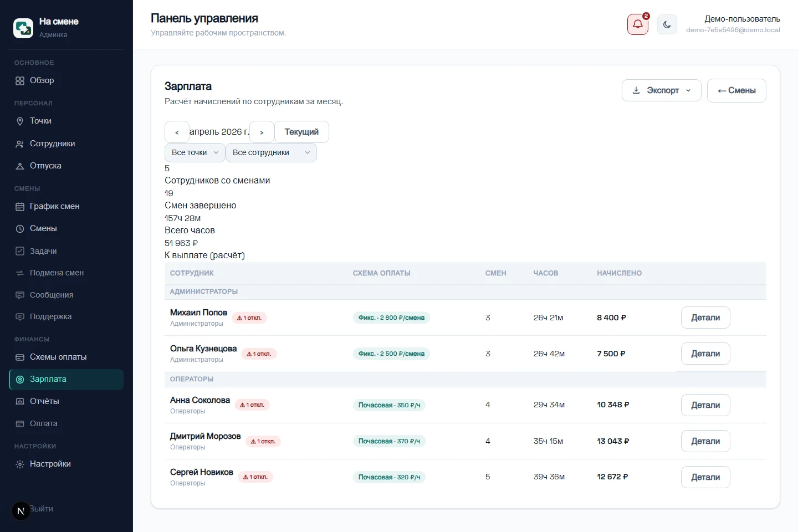Open Настройки gear item
Image resolution: width=798 pixels, height=532 pixels.
pos(66,464)
